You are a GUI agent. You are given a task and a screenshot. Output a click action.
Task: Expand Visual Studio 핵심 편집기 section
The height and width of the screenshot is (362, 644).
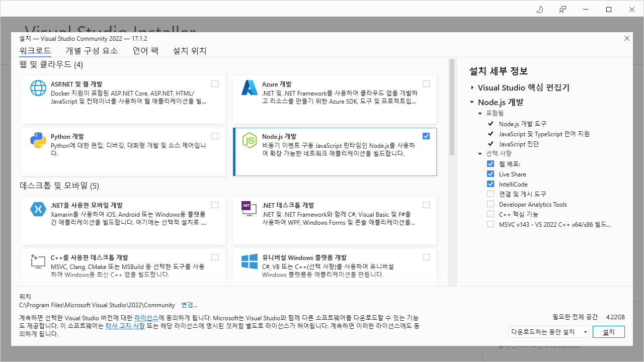click(472, 87)
